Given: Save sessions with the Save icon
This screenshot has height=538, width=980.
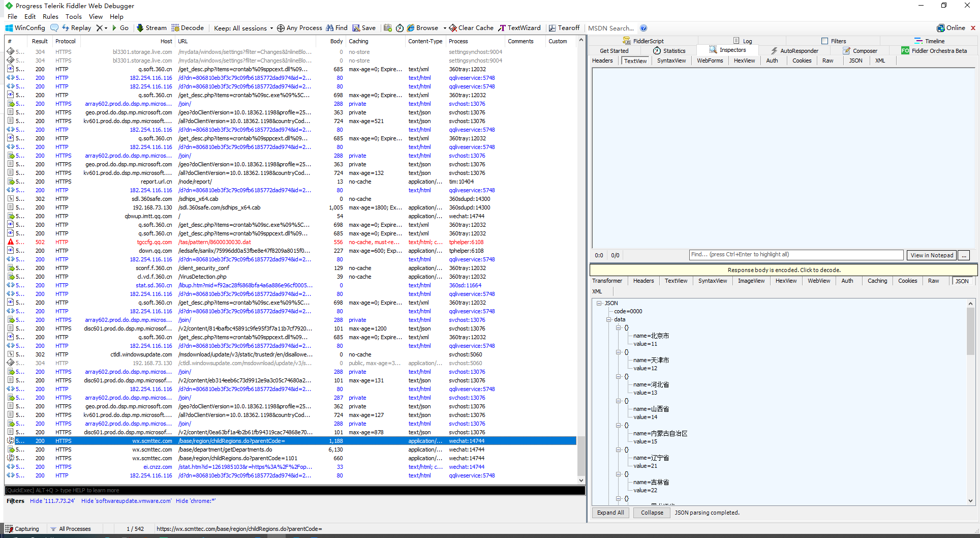Looking at the screenshot, I should (364, 28).
